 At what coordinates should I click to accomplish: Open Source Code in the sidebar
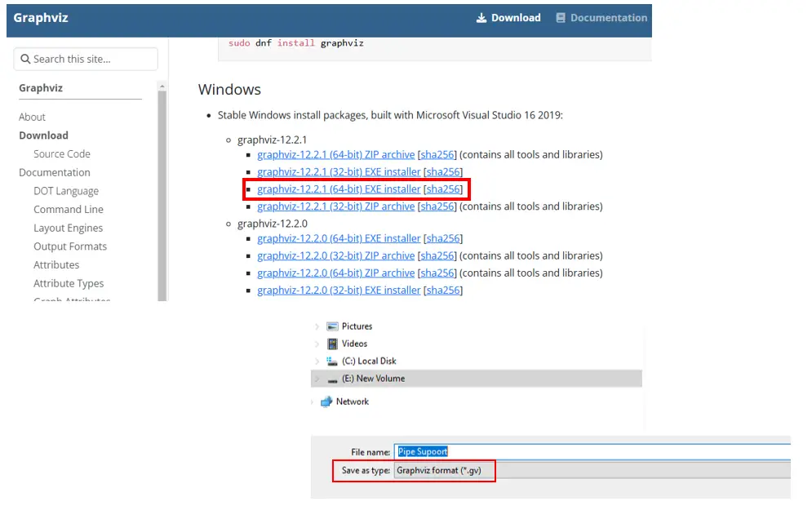tap(62, 154)
